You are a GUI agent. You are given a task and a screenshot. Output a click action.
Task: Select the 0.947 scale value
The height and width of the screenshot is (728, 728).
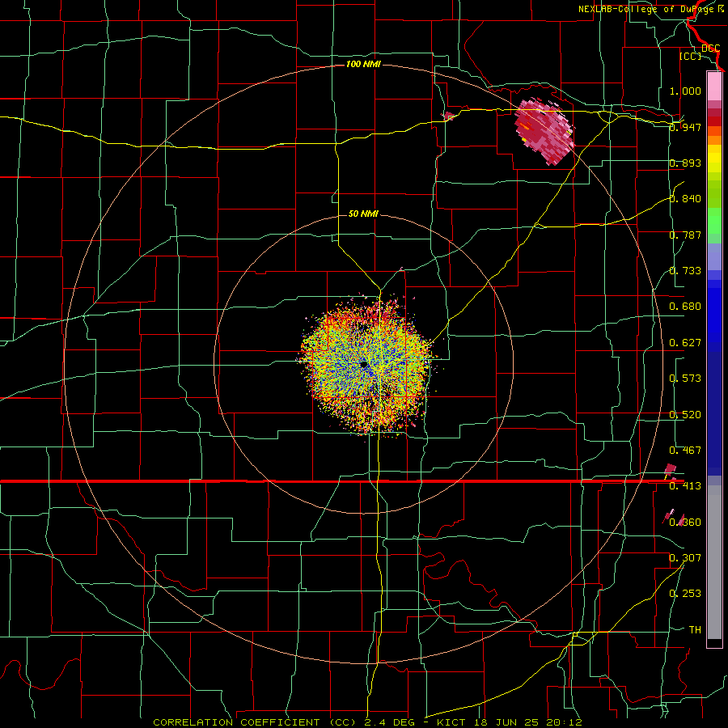click(x=685, y=127)
